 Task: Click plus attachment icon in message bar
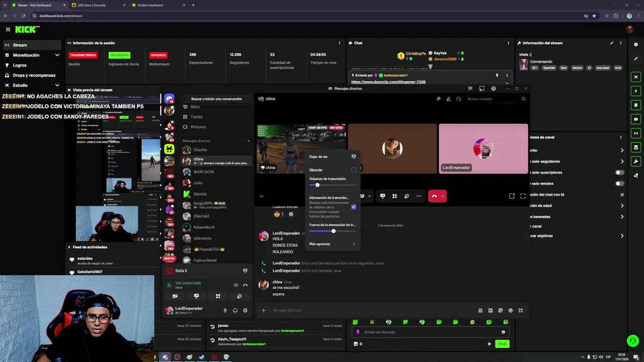coord(263,310)
